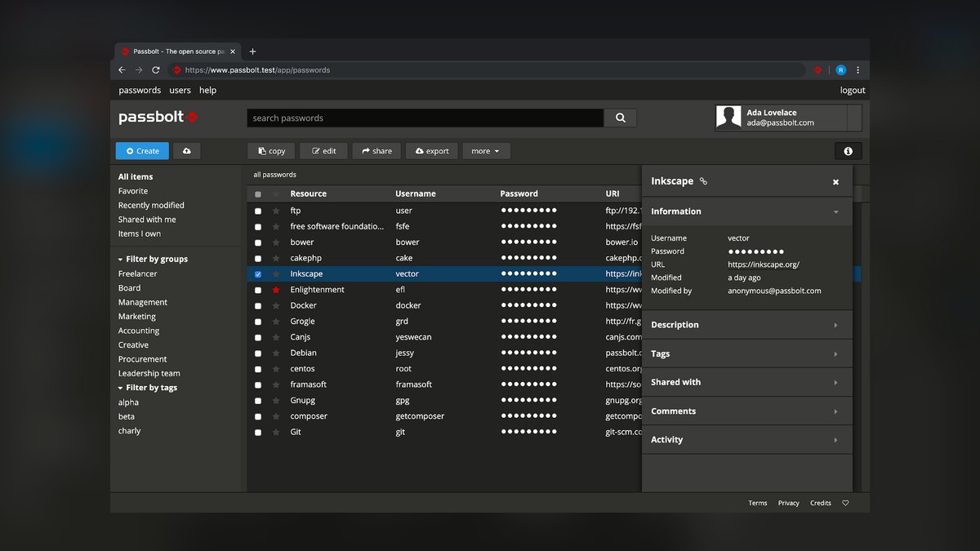Click the logout link

pyautogui.click(x=853, y=91)
